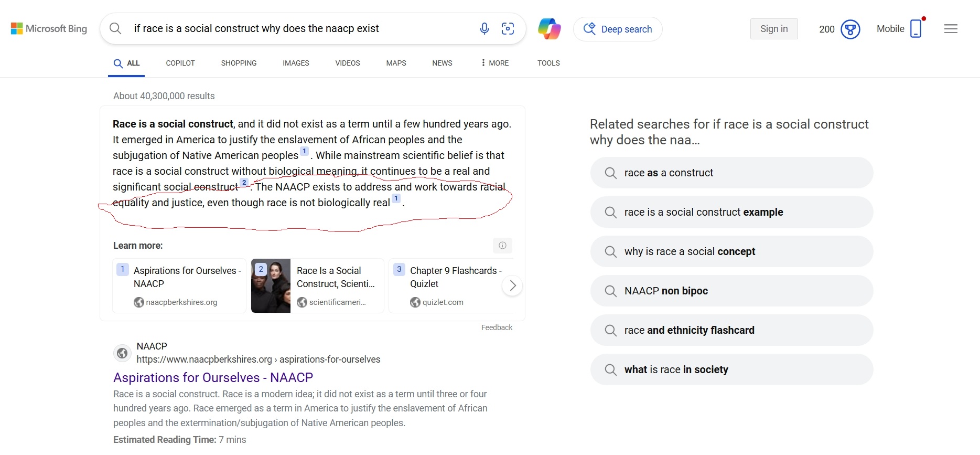The height and width of the screenshot is (455, 980).
Task: Click the Microsoft Bing logo
Action: click(x=49, y=28)
